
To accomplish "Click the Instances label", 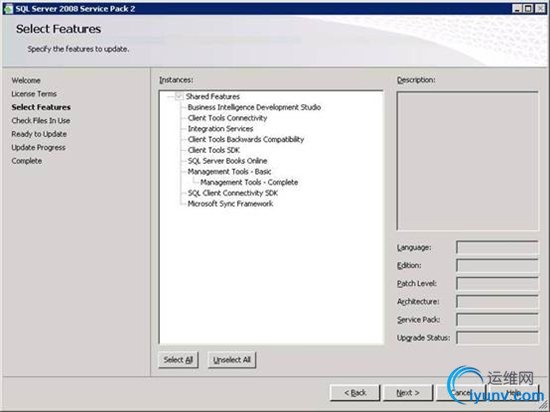I will coord(176,80).
